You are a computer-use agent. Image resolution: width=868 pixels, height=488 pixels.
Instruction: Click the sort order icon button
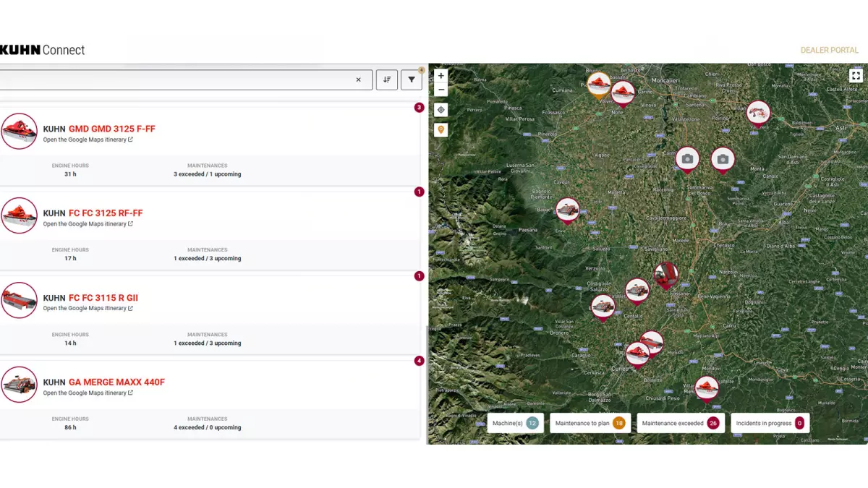pyautogui.click(x=387, y=80)
